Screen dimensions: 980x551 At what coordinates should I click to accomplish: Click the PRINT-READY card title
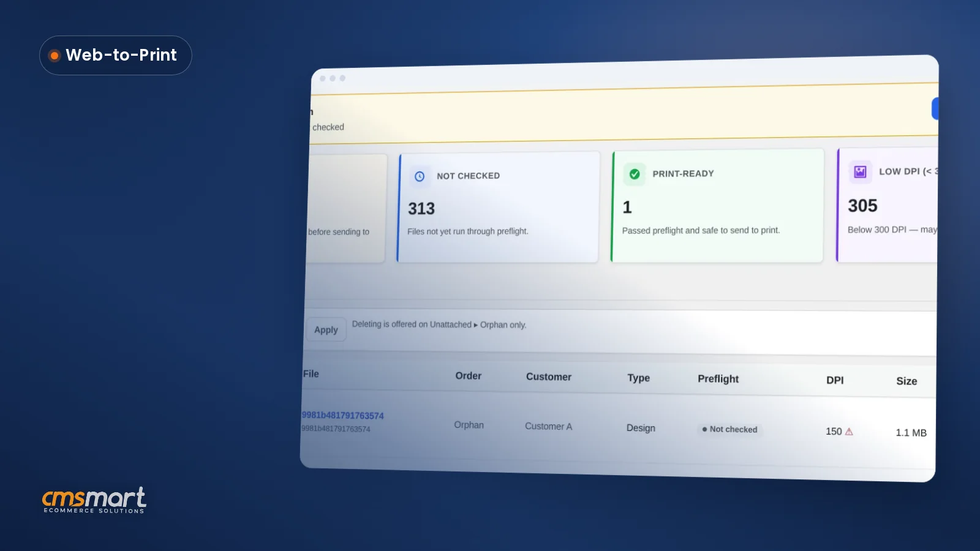[683, 174]
